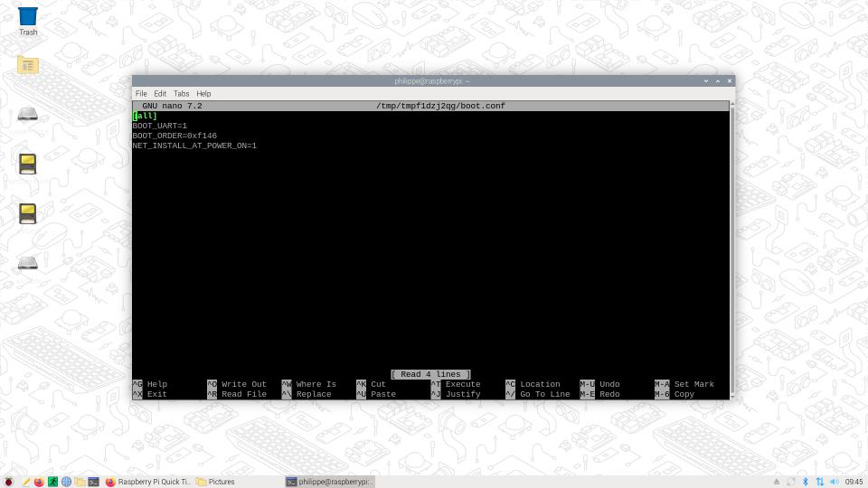Open the terminal Edit menu
This screenshot has height=488, width=868.
click(x=160, y=93)
